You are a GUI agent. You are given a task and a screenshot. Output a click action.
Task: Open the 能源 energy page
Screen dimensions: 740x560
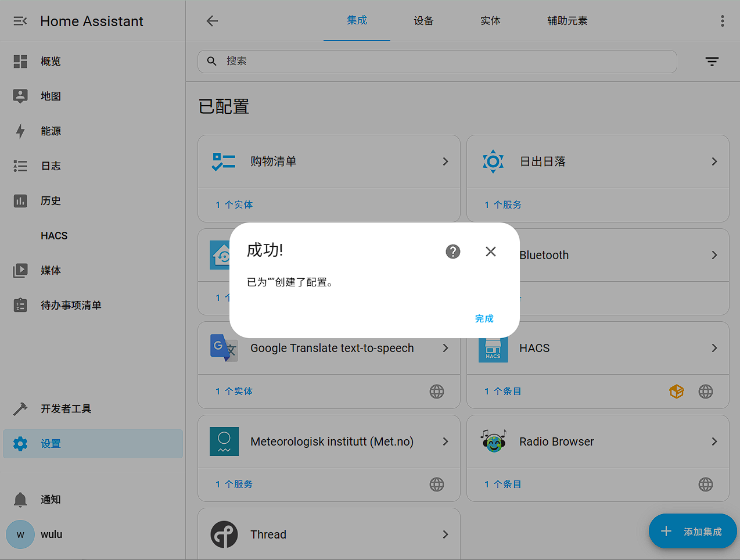[x=93, y=131]
